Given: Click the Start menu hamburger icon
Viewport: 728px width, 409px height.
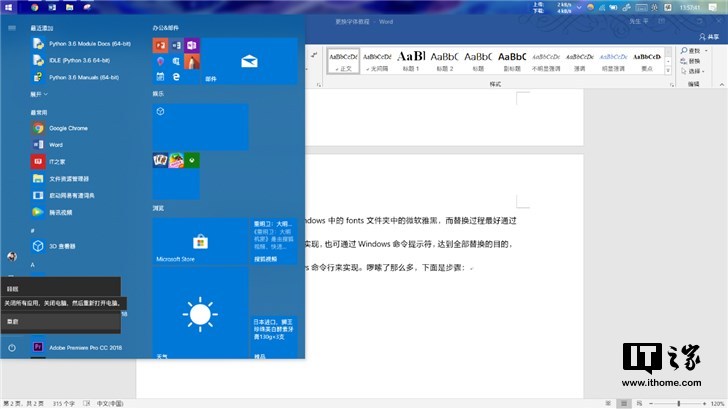Looking at the screenshot, I should (12, 28).
